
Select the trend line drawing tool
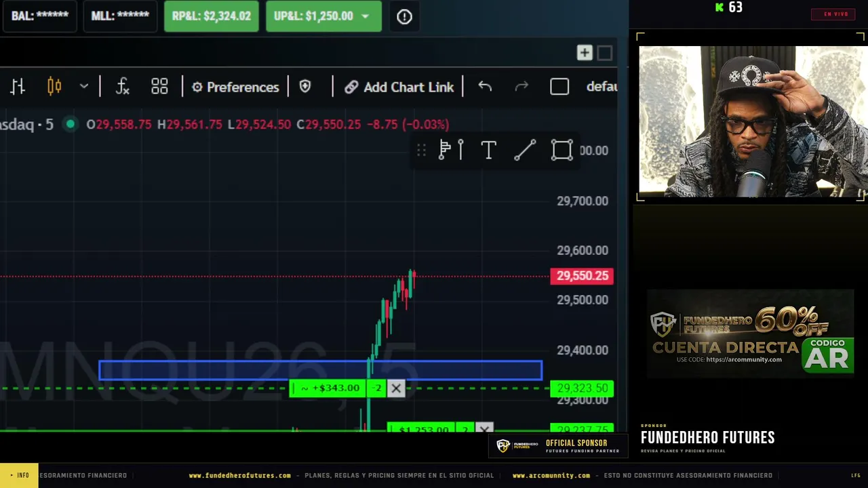click(x=525, y=150)
